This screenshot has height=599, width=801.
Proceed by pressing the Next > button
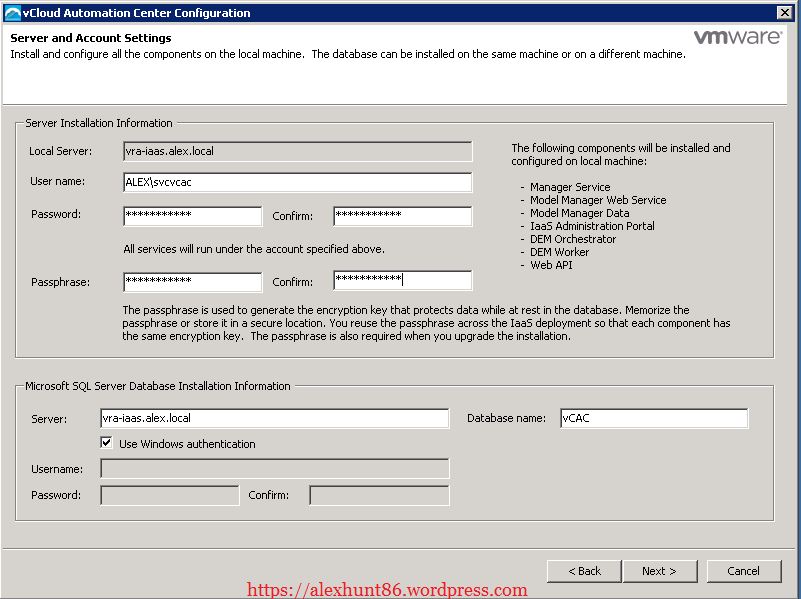click(658, 571)
